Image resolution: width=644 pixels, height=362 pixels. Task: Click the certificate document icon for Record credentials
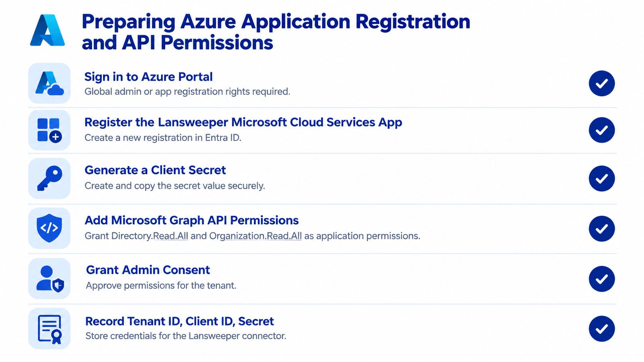49,329
